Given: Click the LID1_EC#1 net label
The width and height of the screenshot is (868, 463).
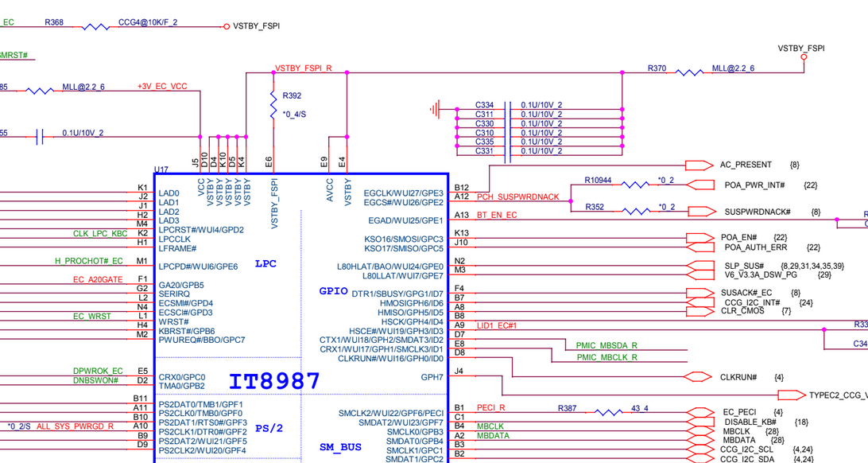Looking at the screenshot, I should [497, 325].
